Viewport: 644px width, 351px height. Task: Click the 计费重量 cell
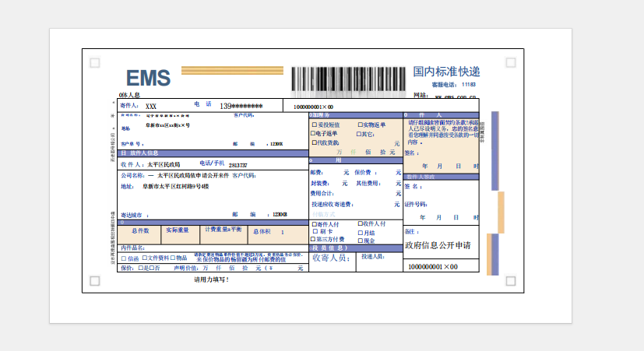pyautogui.click(x=223, y=234)
